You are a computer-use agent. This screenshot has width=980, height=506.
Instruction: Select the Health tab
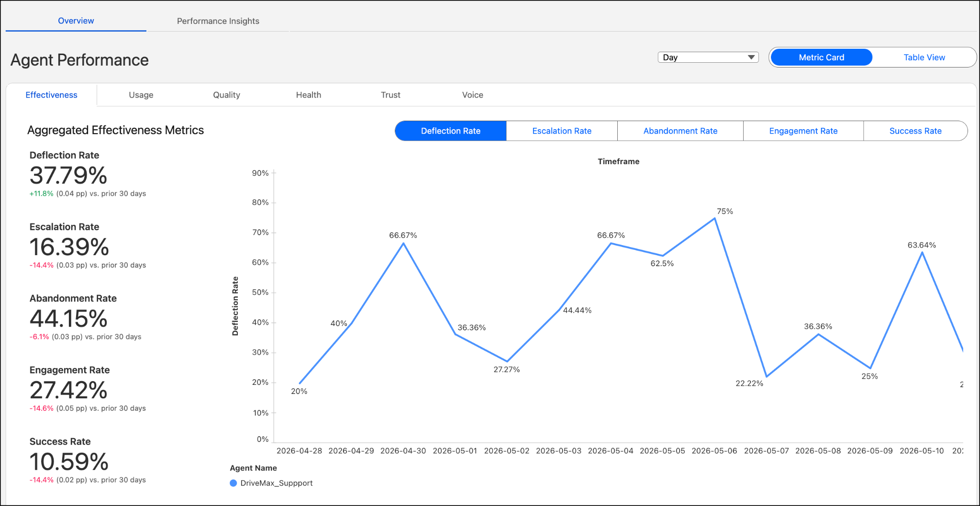(308, 95)
